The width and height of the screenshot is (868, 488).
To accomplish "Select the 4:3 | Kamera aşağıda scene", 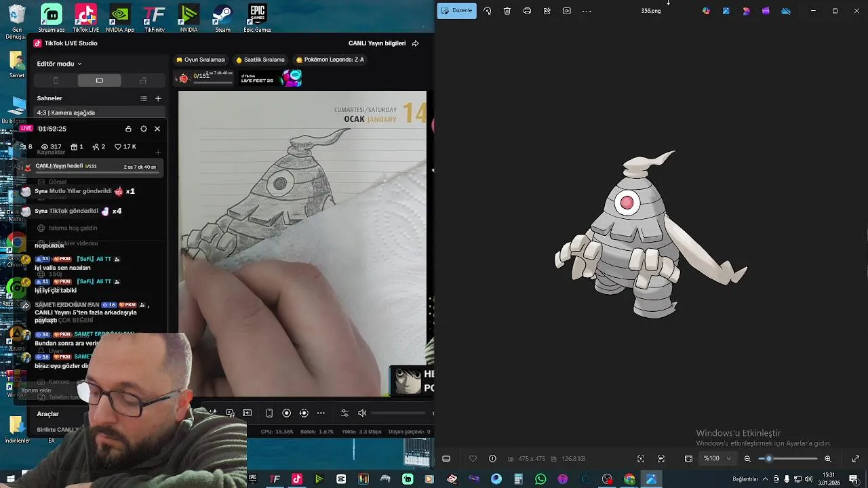I will [x=99, y=113].
